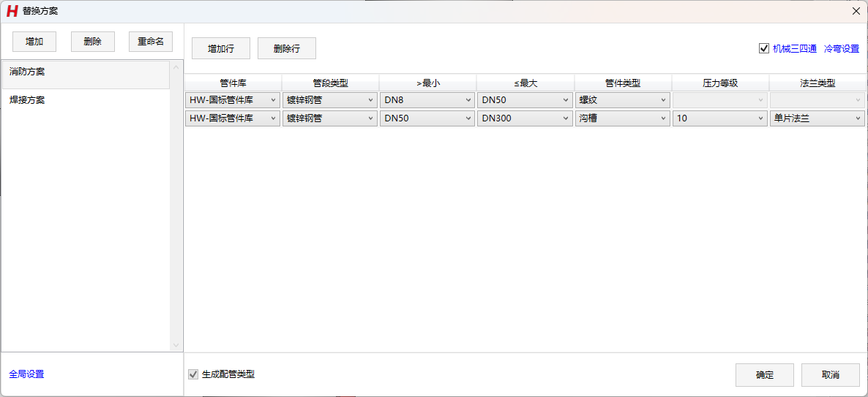868x397 pixels.
Task: Toggle the 机械三四通 checkbox
Action: [764, 49]
